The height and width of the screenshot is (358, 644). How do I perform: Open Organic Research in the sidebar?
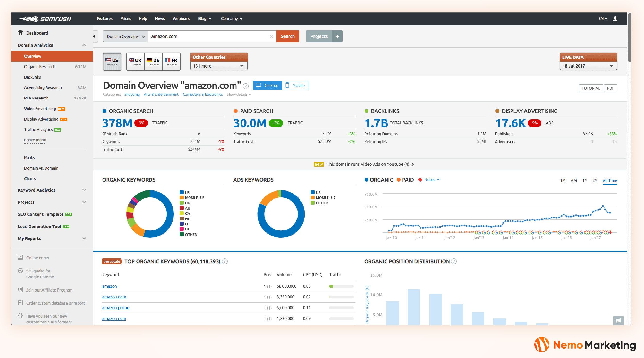tap(40, 67)
